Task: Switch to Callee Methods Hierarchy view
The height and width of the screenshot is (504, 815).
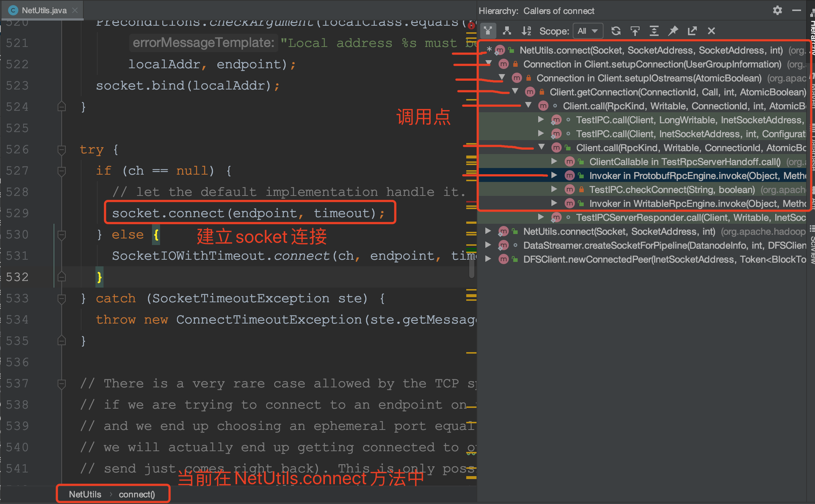Action: click(507, 31)
